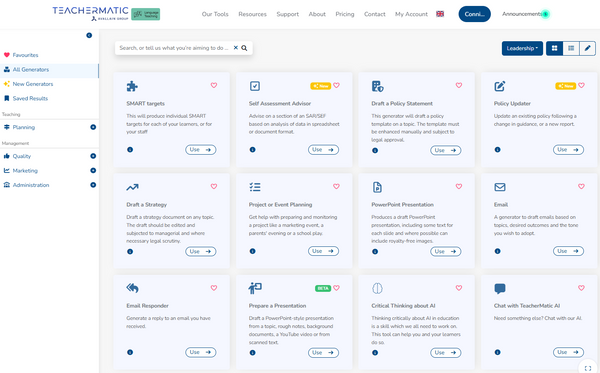Toggle heart on Policy Updater card

(x=581, y=85)
